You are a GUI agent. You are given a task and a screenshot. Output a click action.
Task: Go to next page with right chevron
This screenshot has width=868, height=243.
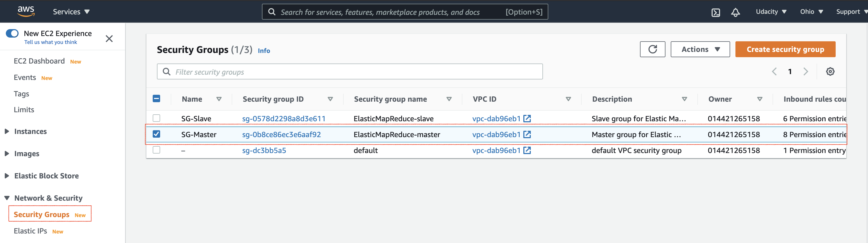click(806, 71)
